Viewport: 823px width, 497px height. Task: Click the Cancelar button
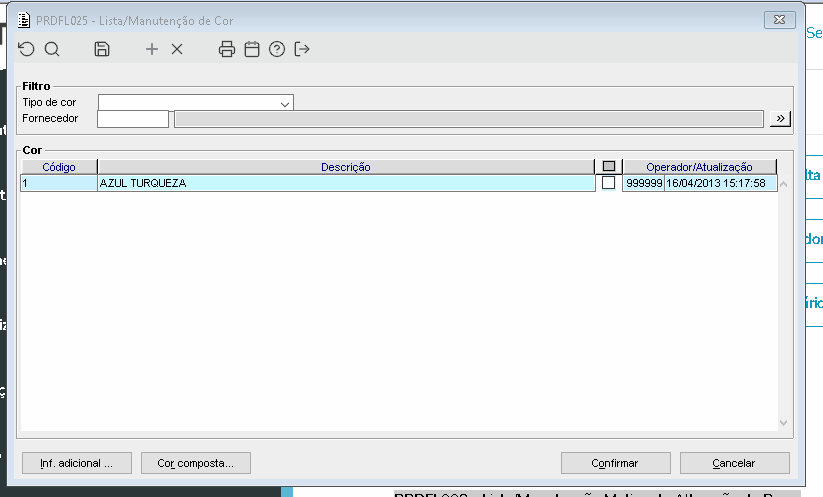pos(734,463)
